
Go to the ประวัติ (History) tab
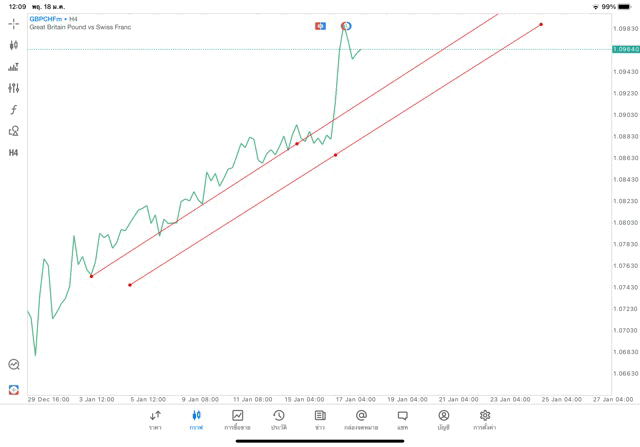279,419
